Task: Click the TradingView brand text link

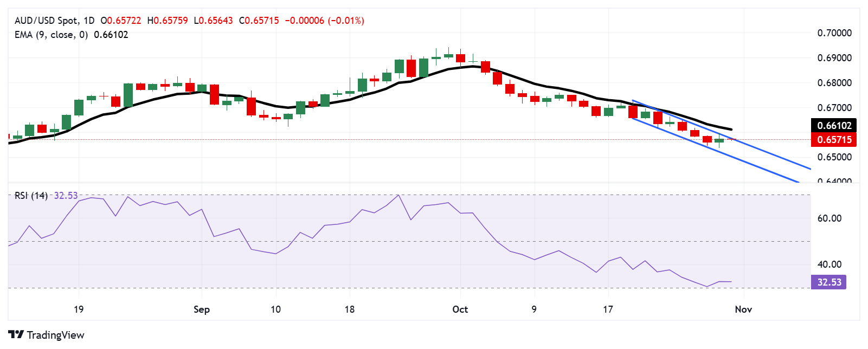Action: (55, 335)
